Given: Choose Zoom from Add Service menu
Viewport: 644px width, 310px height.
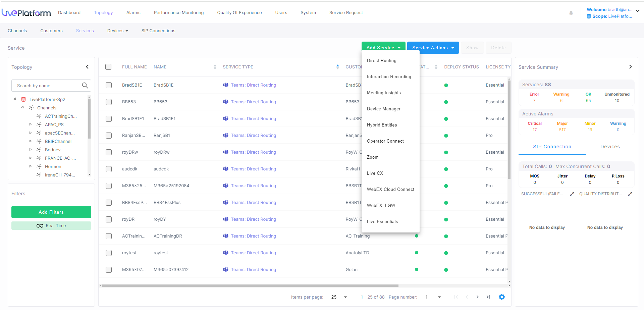Looking at the screenshot, I should (x=373, y=157).
